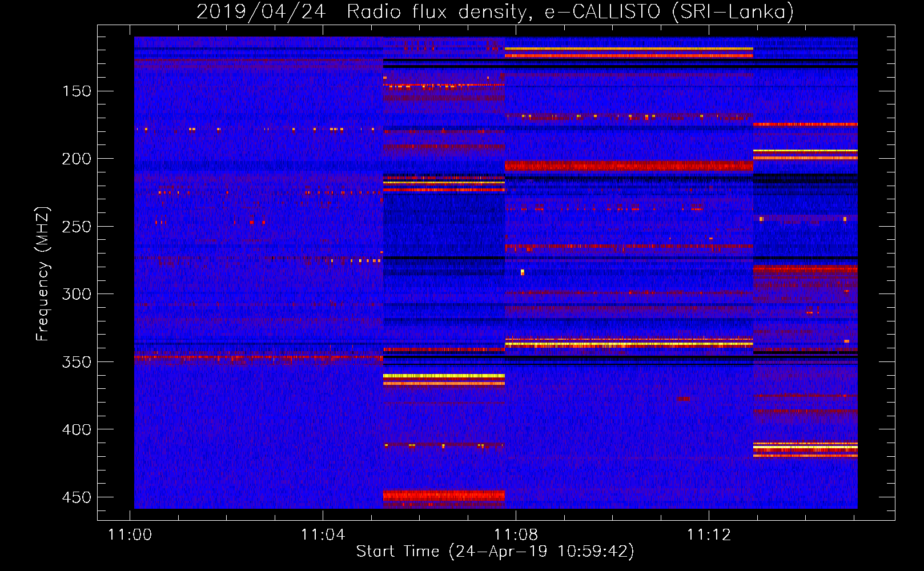Viewport: 924px width, 571px height.
Task: Click the red band near 450 MHz
Action: (x=444, y=496)
